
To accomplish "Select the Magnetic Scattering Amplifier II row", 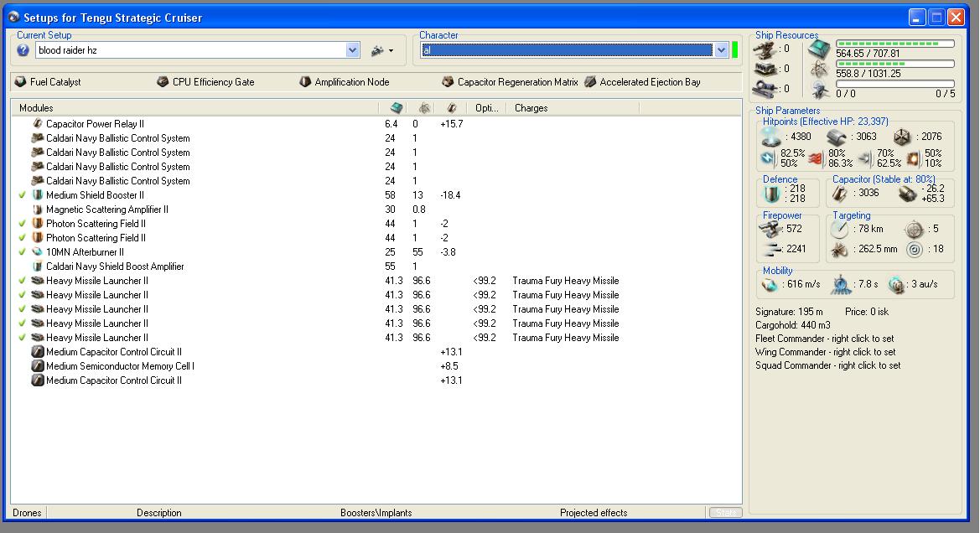I will 376,210.
